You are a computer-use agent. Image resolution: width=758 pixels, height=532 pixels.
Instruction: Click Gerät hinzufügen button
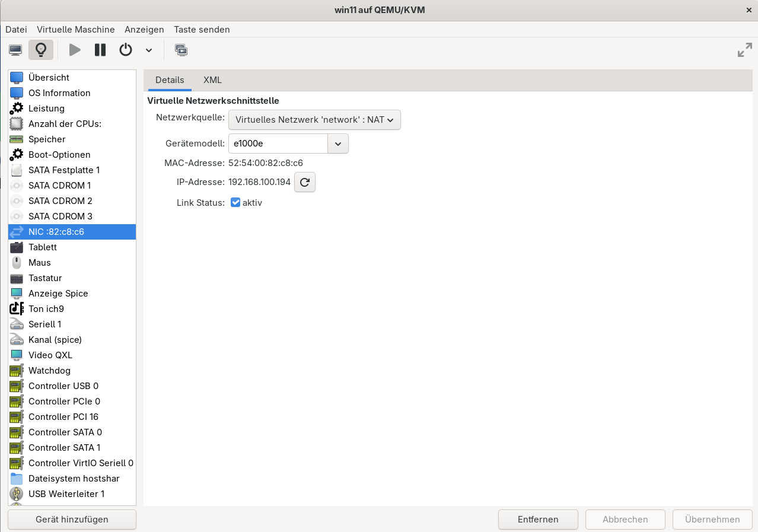(x=72, y=520)
